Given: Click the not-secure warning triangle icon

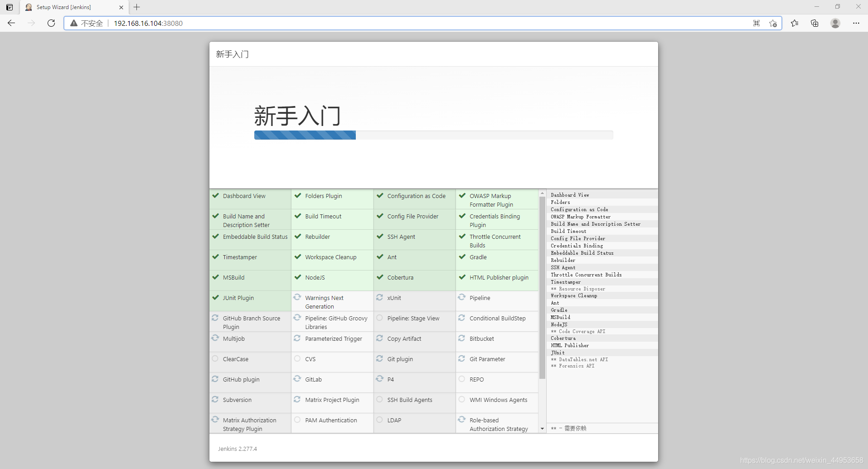Looking at the screenshot, I should pos(73,23).
